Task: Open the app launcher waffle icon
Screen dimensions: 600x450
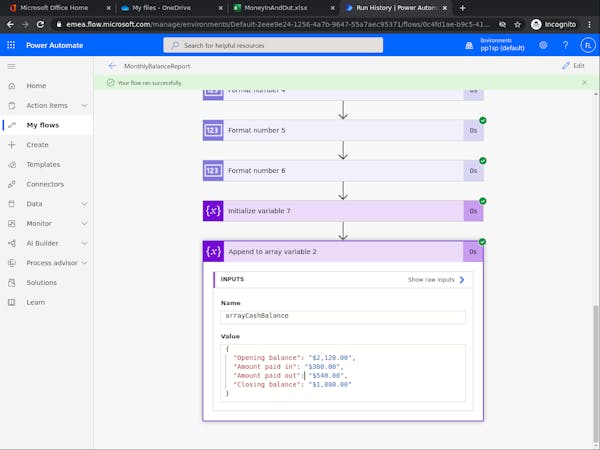Action: point(11,45)
